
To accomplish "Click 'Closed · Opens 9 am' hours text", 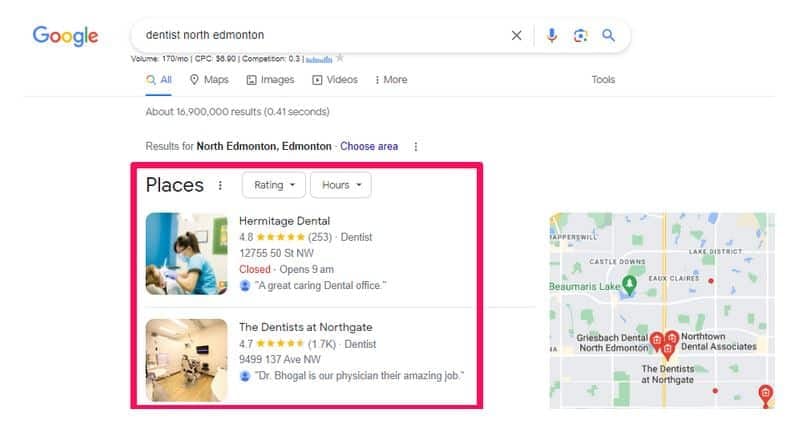I will point(286,269).
